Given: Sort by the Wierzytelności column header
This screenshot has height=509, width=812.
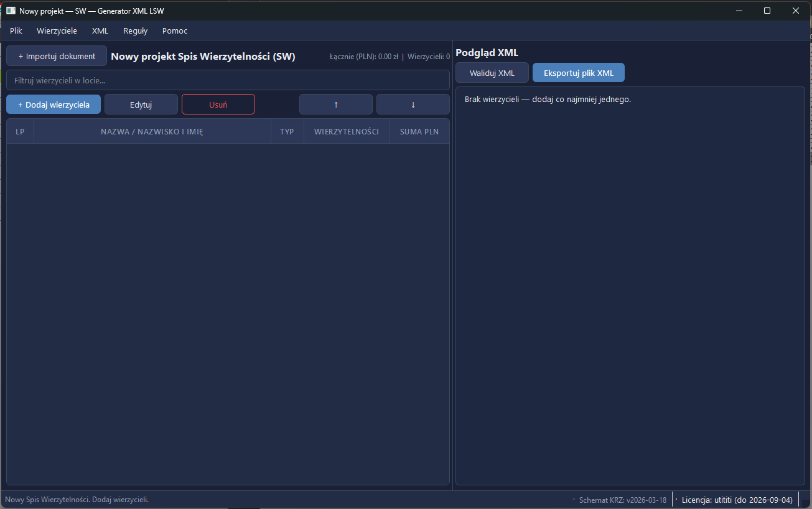Looking at the screenshot, I should pos(347,131).
